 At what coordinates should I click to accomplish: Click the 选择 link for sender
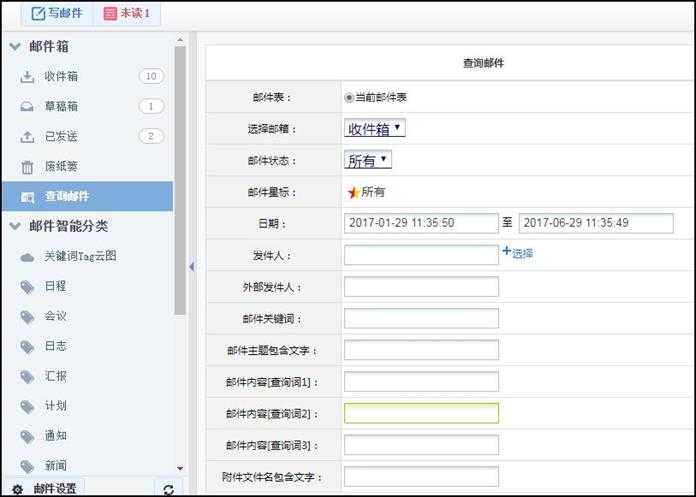click(523, 254)
